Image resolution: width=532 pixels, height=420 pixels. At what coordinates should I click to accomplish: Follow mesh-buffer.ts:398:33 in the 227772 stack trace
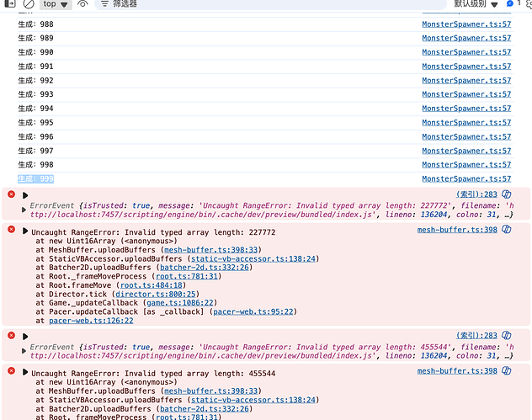pos(210,250)
